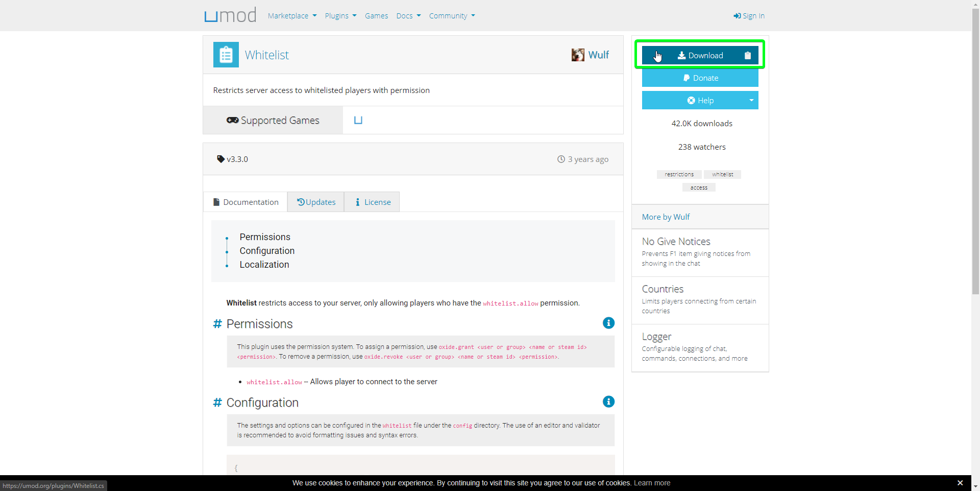Click the # anchor beside Configuration heading

217,403
